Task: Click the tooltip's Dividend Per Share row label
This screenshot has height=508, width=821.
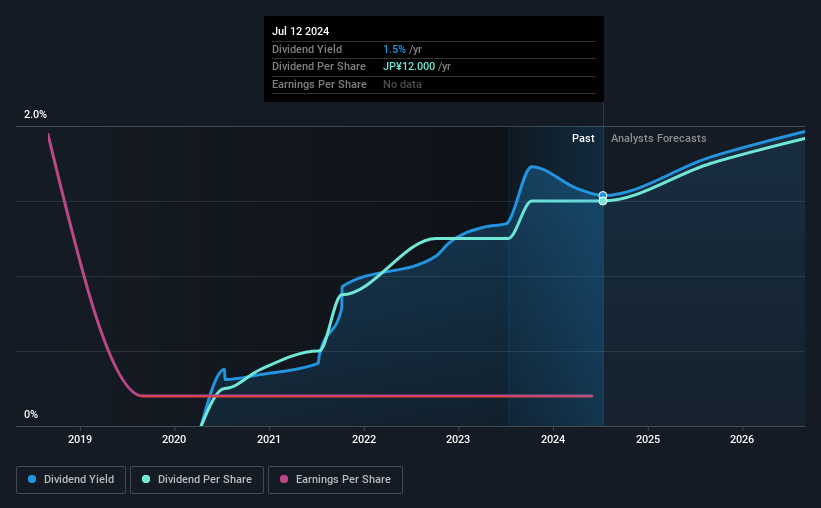Action: 319,67
